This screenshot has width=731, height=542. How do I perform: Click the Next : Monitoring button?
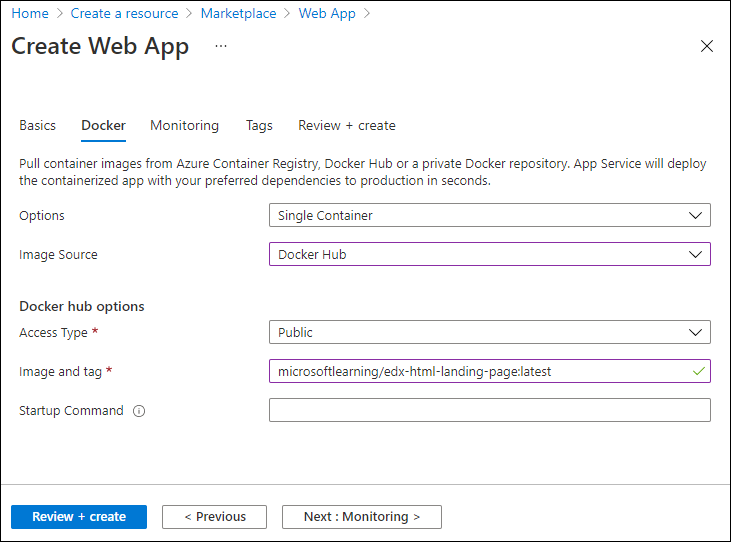[x=362, y=517]
